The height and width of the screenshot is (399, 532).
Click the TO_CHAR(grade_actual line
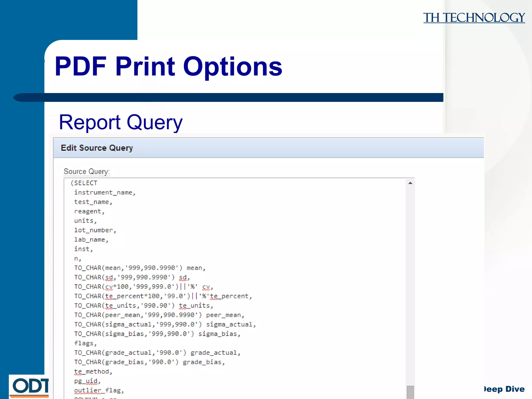(157, 353)
